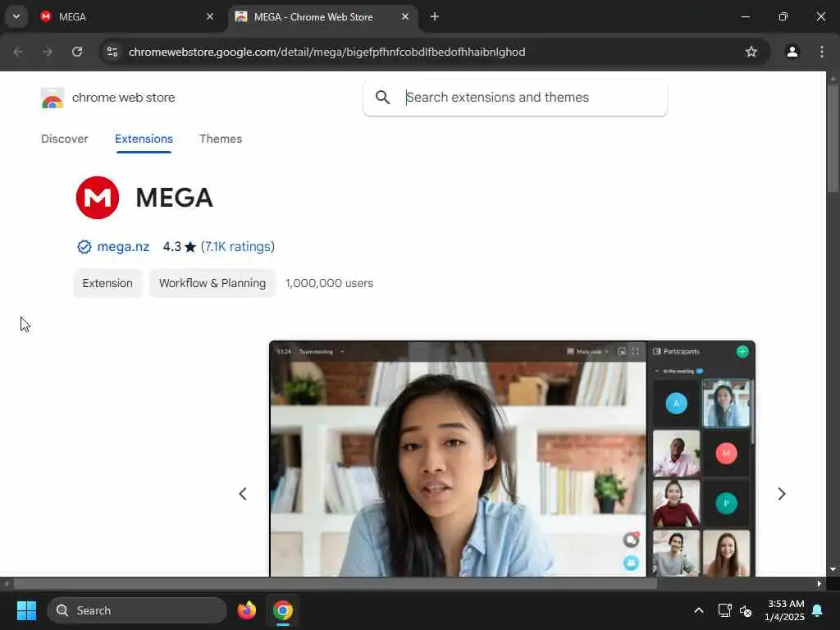Open the 7.1K ratings link

tap(238, 247)
